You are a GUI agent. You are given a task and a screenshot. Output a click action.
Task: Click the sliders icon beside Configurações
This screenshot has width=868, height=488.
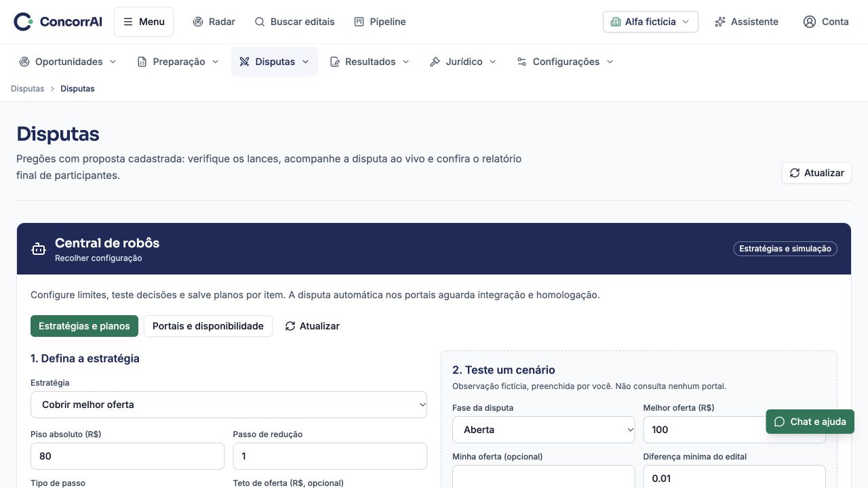tap(521, 62)
